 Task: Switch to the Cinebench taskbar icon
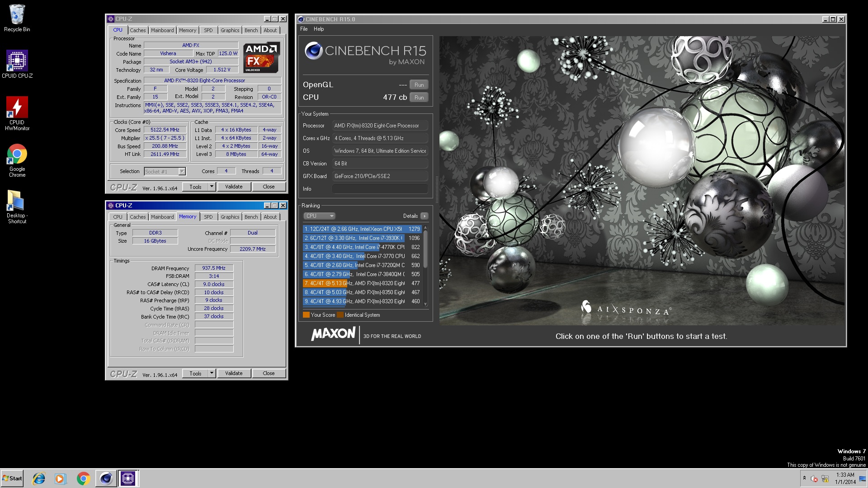point(106,479)
